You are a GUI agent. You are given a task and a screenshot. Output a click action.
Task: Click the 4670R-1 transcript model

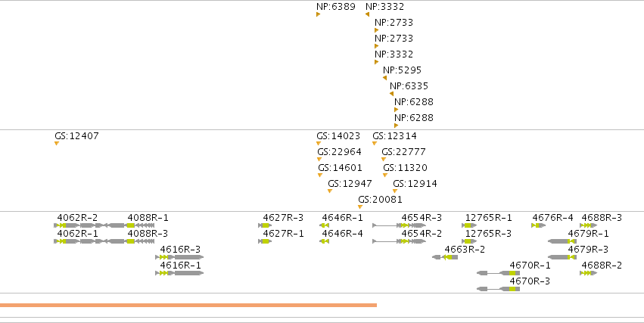point(499,273)
